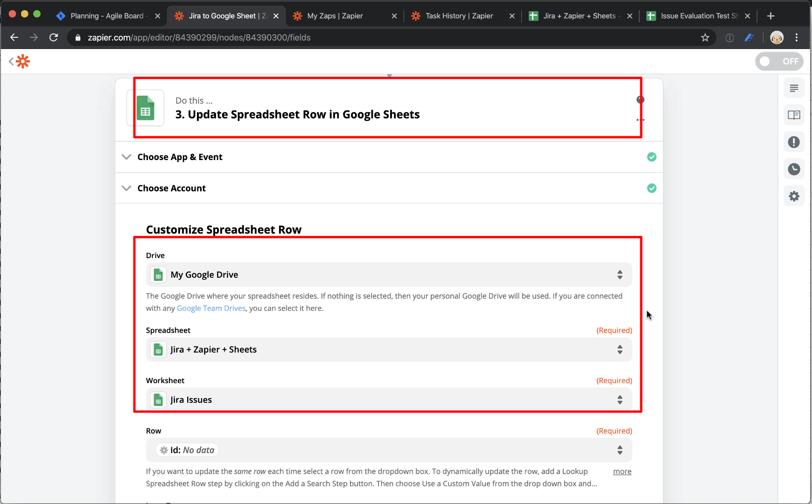Close the My Zaps tab
812x504 pixels.
[x=394, y=16]
